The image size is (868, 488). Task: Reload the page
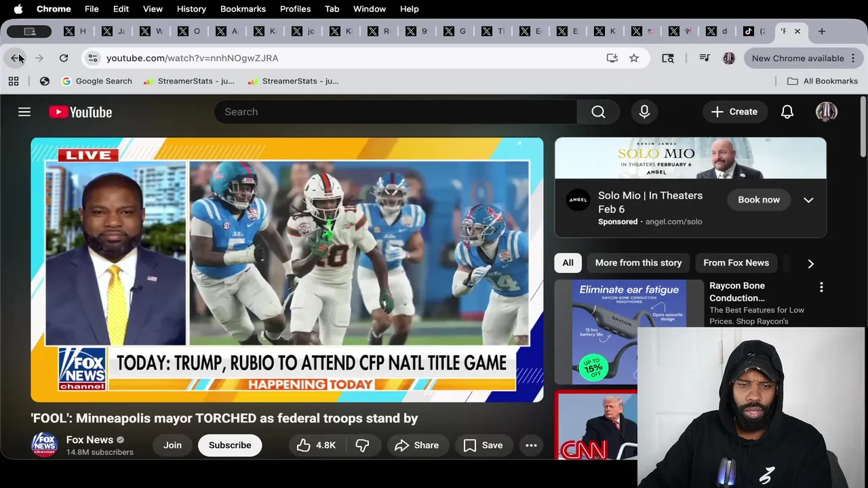(64, 58)
